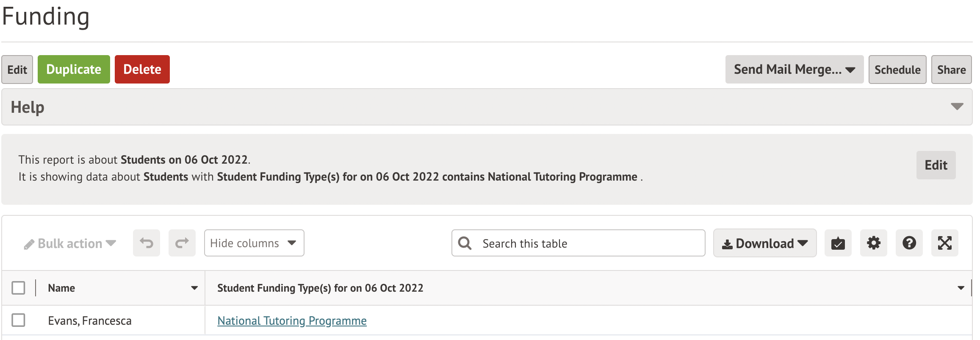Open the Hide columns dropdown
Screen dimensions: 980x340
254,243
